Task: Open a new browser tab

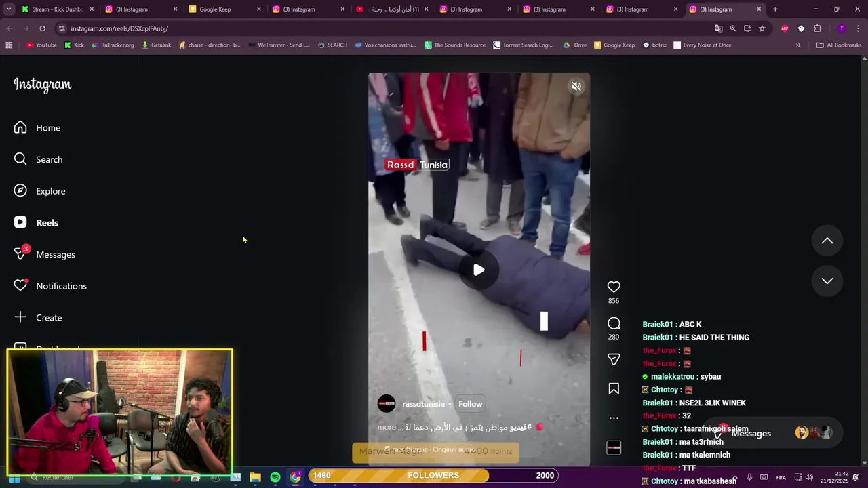Action: [775, 9]
